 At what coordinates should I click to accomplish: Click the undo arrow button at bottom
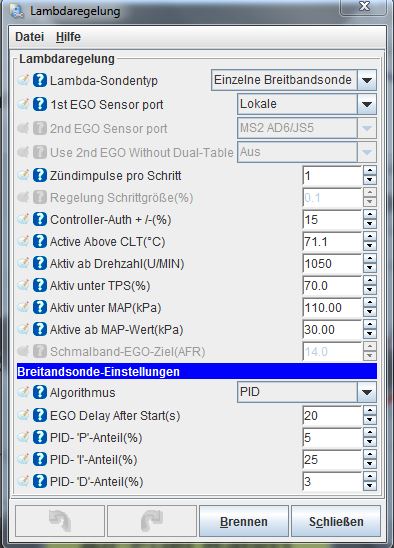tap(60, 521)
